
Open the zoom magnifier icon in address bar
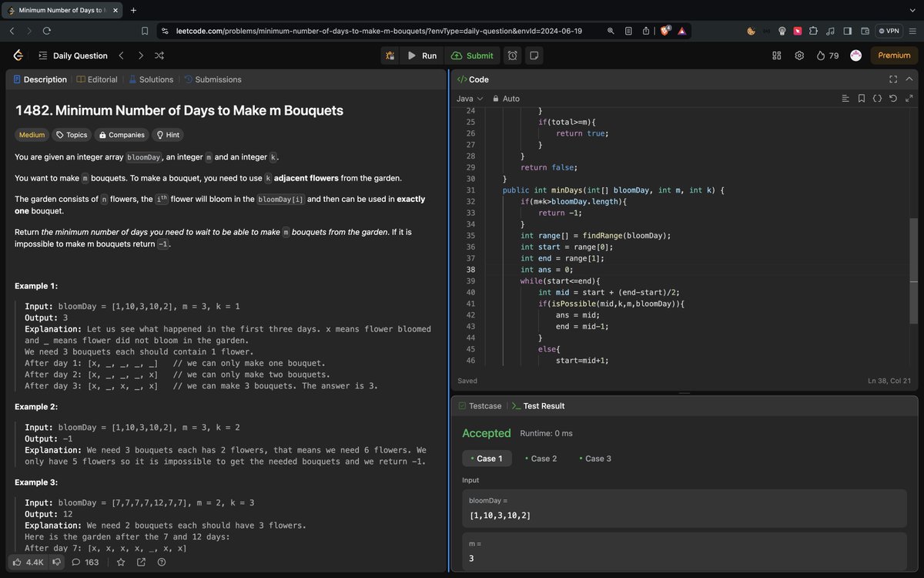coord(611,31)
